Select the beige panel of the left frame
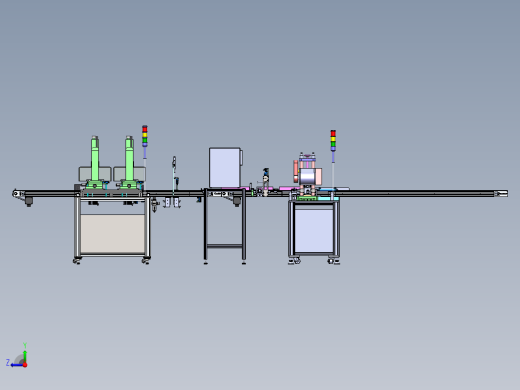The width and height of the screenshot is (520, 390). click(113, 233)
